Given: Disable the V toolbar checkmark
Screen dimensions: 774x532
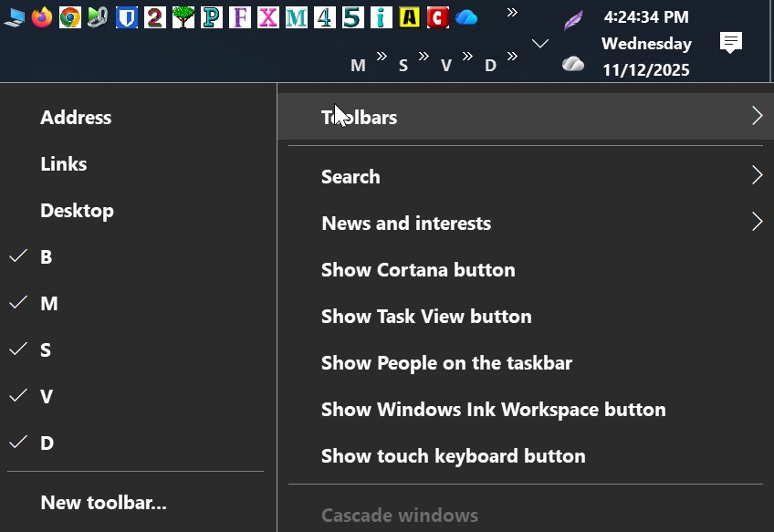Looking at the screenshot, I should point(45,396).
